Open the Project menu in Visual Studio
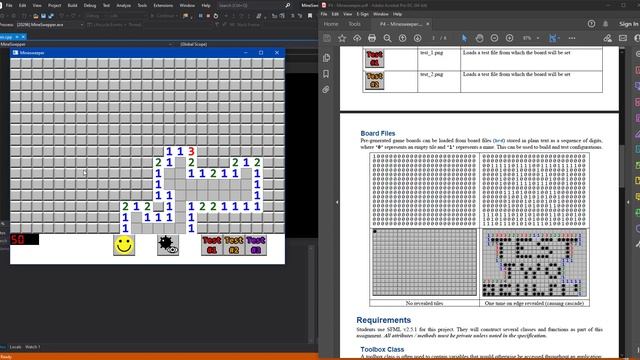 (x=54, y=5)
